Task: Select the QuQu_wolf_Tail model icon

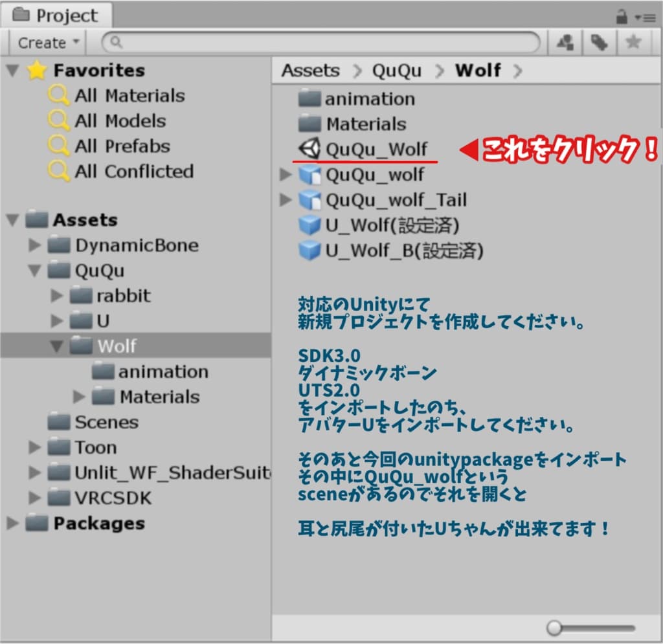Action: pyautogui.click(x=309, y=200)
